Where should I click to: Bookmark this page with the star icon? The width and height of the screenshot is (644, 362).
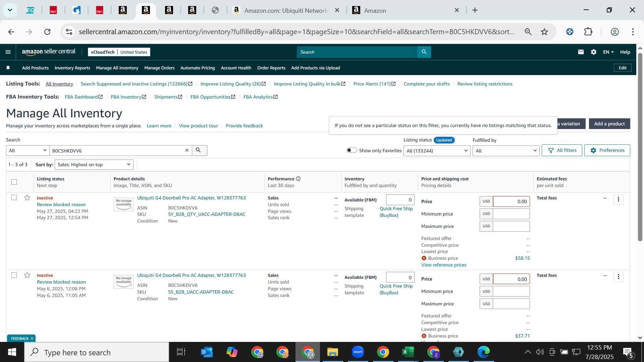click(x=544, y=32)
